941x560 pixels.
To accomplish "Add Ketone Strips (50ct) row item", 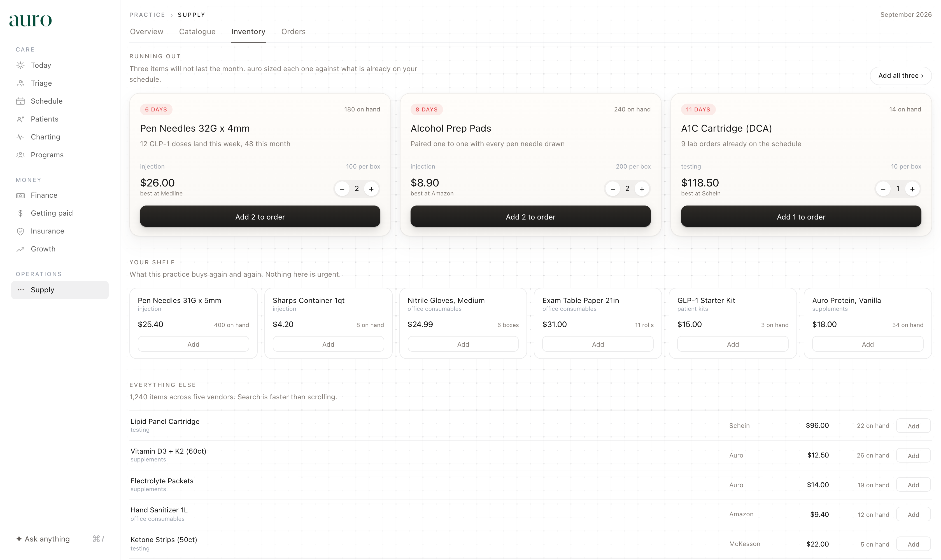I will point(913,544).
